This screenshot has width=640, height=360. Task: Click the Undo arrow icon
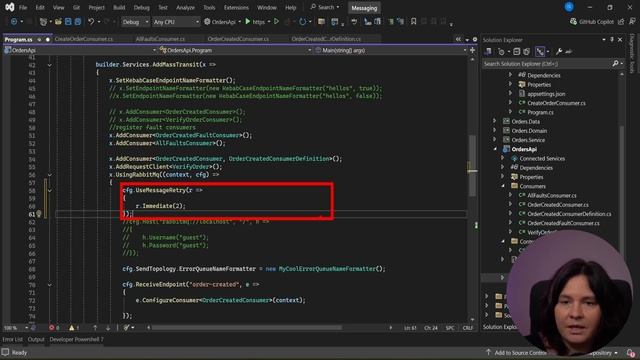(x=91, y=22)
